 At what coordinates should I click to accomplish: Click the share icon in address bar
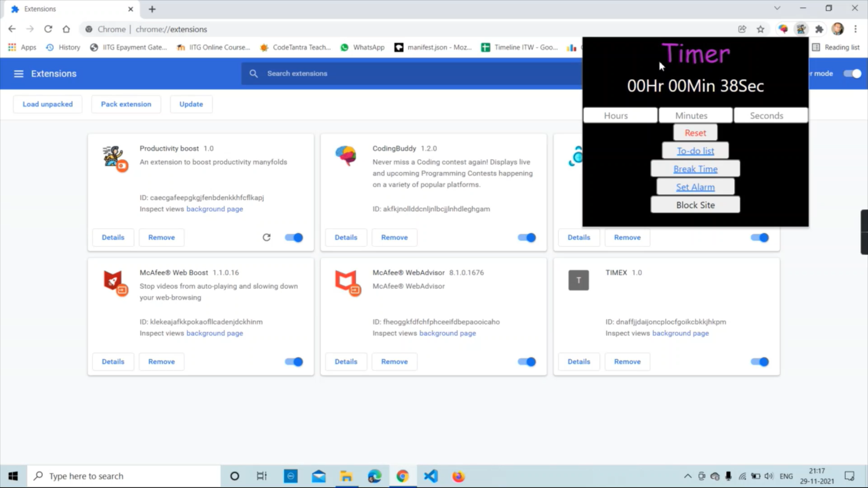tap(742, 28)
